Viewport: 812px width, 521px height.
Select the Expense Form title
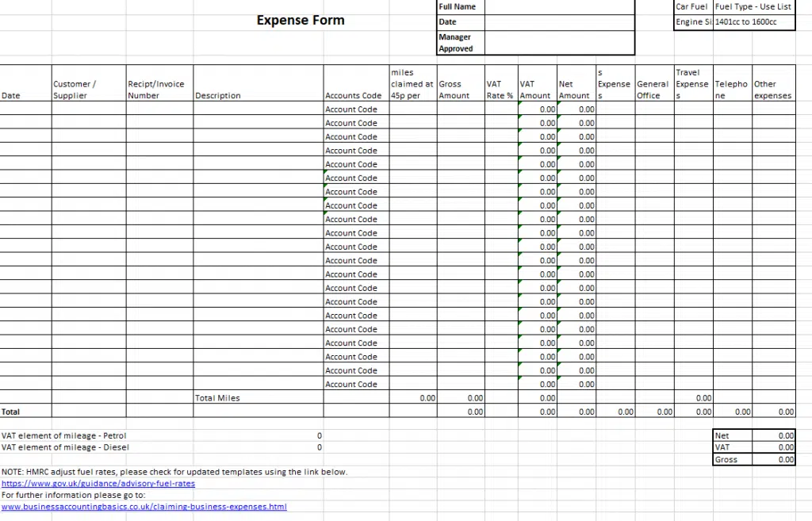click(x=301, y=20)
